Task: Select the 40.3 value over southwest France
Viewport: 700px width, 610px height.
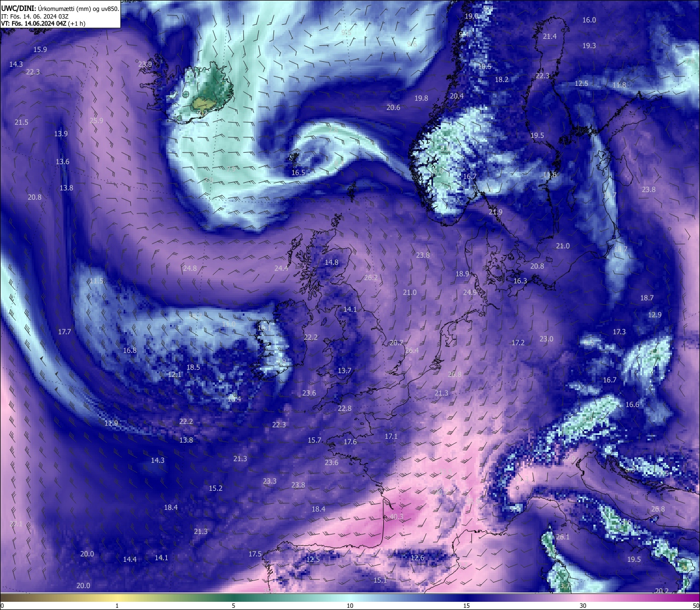Action: 396,516
